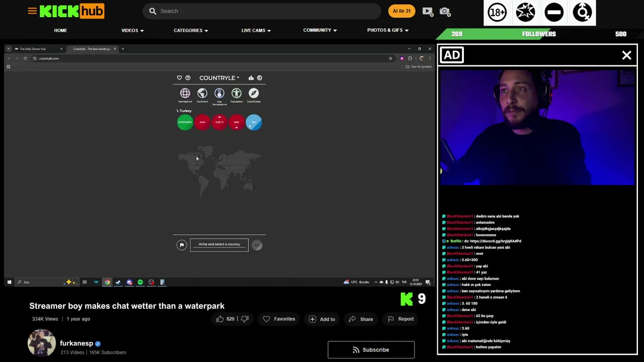Open the furkanesp channel avatar
Screen dimensions: 644x362
tap(42, 343)
